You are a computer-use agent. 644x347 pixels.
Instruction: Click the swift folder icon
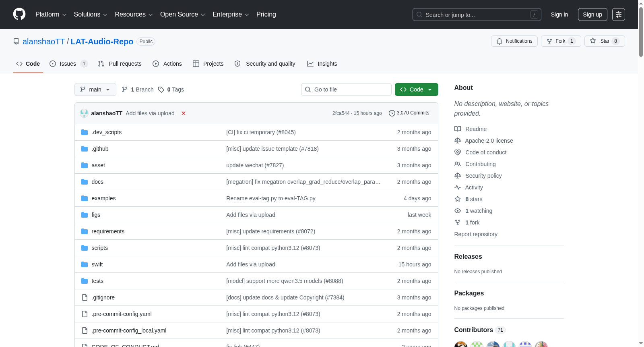pos(85,264)
